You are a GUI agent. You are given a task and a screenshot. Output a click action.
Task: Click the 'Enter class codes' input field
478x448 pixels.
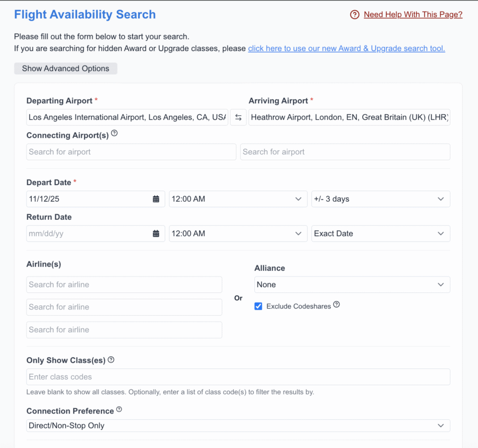tap(238, 377)
